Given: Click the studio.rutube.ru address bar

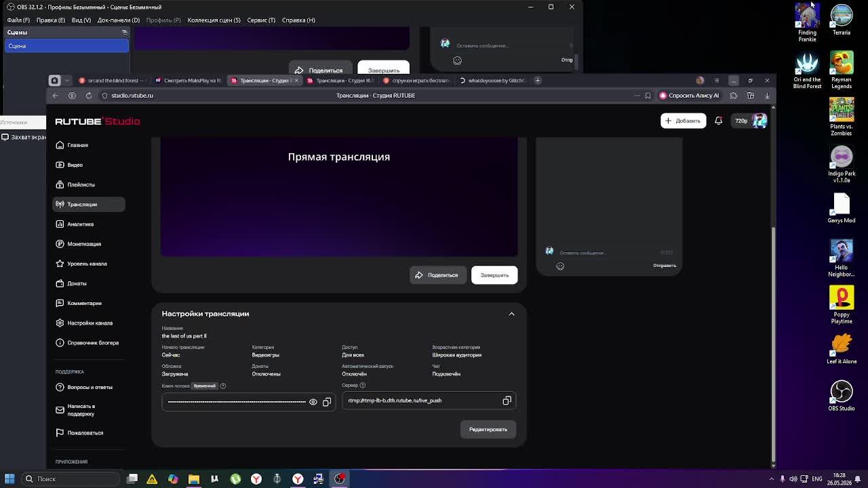Looking at the screenshot, I should (x=132, y=96).
